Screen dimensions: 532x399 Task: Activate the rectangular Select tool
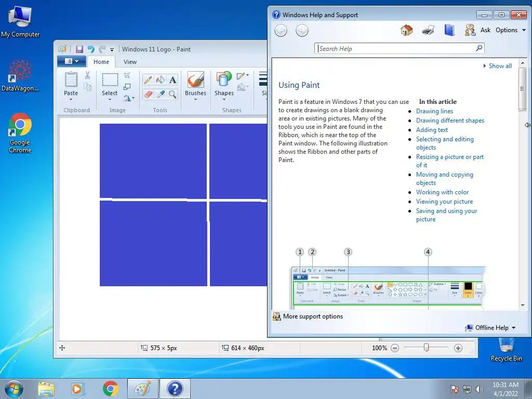click(110, 79)
